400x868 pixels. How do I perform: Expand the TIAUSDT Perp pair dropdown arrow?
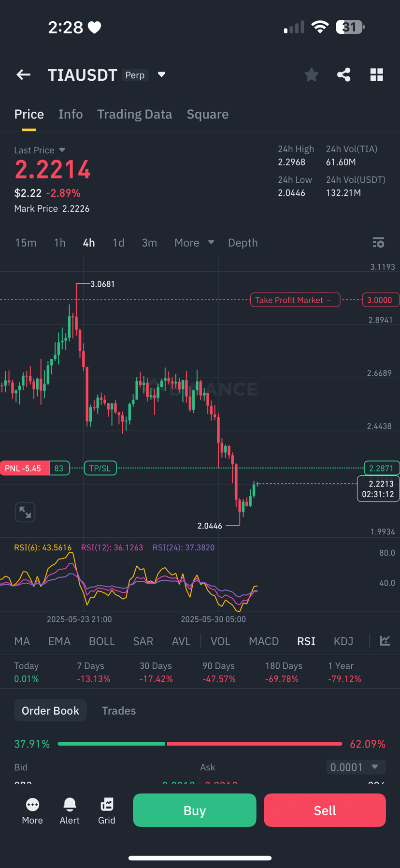click(x=161, y=74)
